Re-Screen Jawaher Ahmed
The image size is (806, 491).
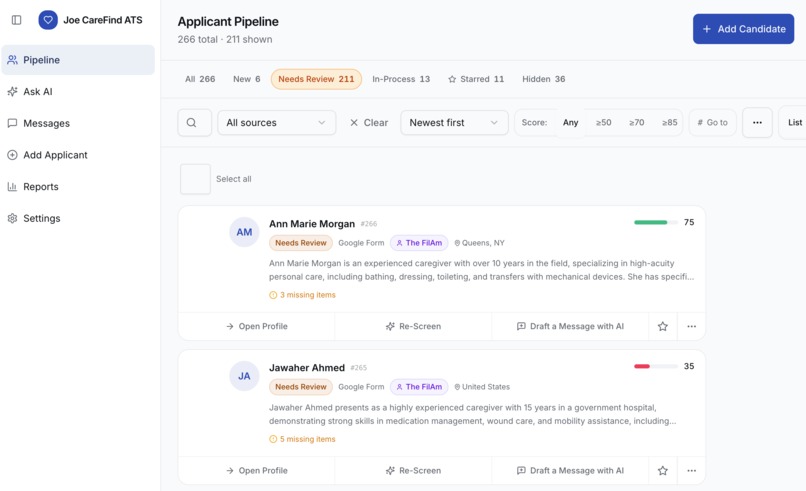[413, 470]
